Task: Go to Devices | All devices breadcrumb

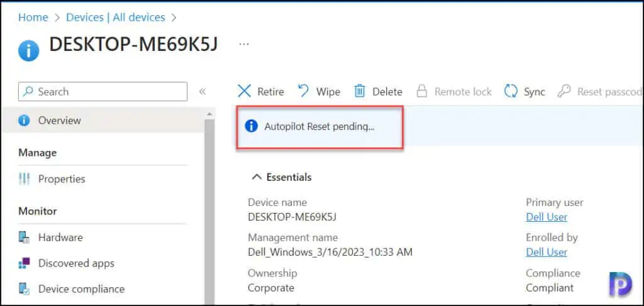Action: point(116,17)
